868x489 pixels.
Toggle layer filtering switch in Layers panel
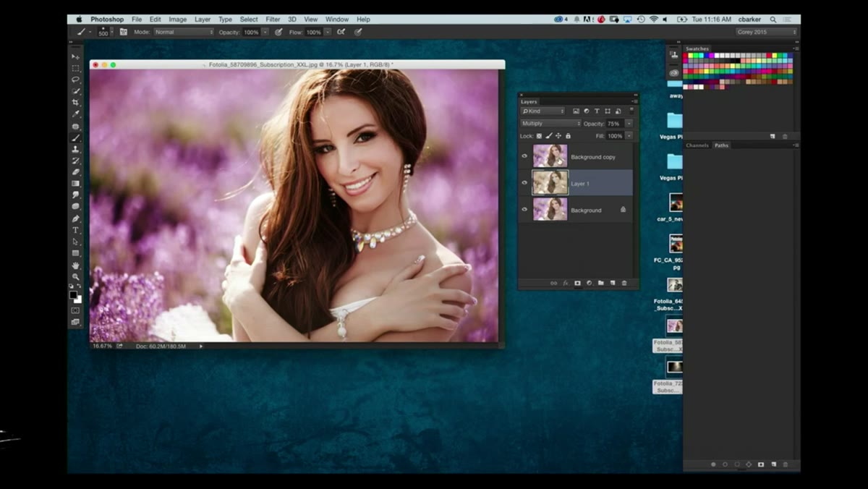click(x=630, y=111)
